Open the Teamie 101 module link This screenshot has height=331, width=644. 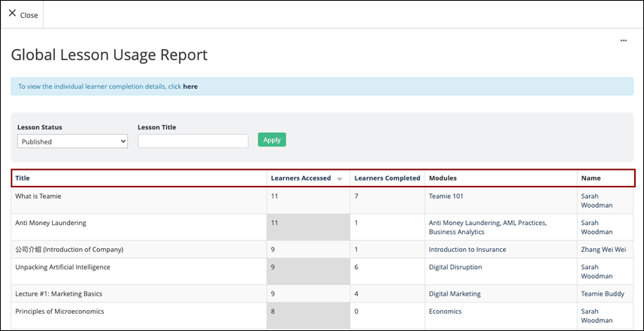tap(446, 196)
